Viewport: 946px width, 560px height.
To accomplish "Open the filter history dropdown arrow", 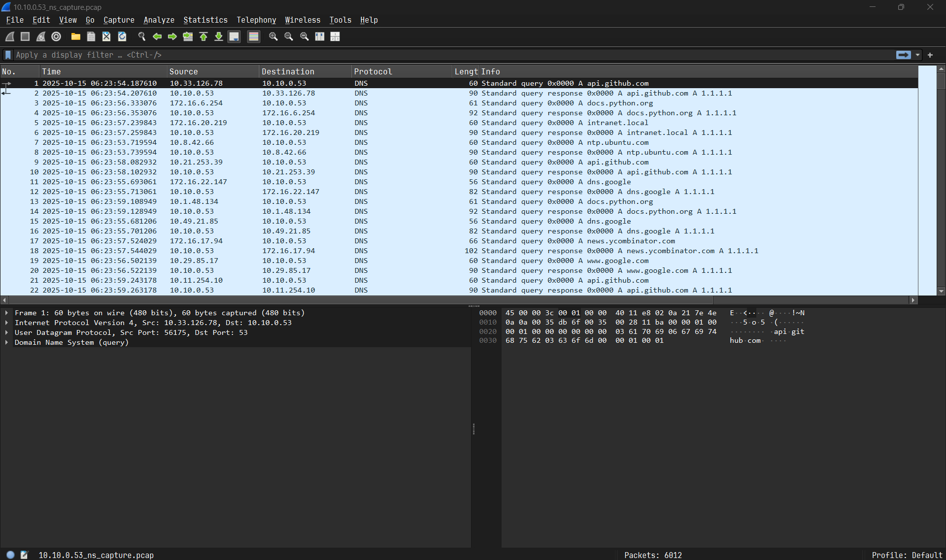I will pyautogui.click(x=917, y=55).
